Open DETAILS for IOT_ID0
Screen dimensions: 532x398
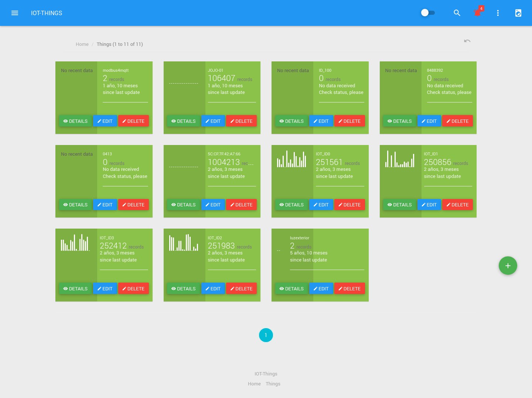(291, 205)
